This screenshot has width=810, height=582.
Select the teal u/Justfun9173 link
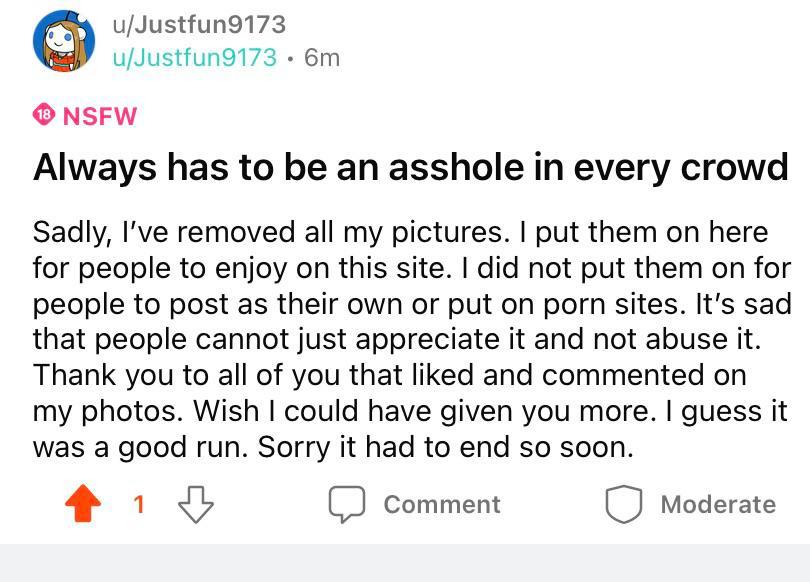coord(193,58)
